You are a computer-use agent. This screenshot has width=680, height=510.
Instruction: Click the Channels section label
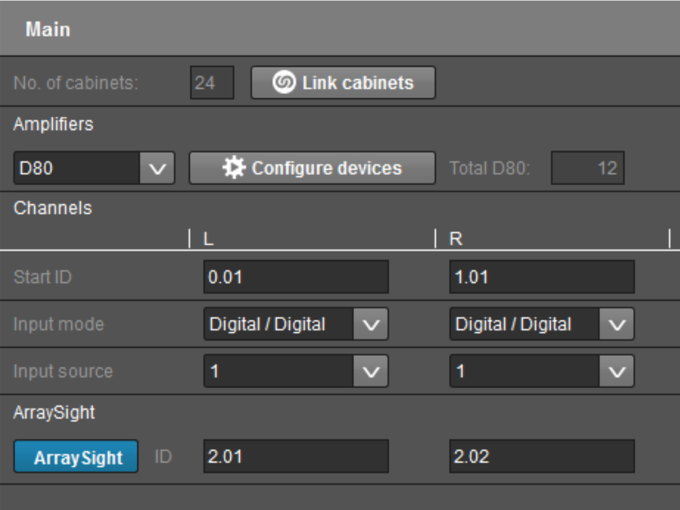point(53,208)
